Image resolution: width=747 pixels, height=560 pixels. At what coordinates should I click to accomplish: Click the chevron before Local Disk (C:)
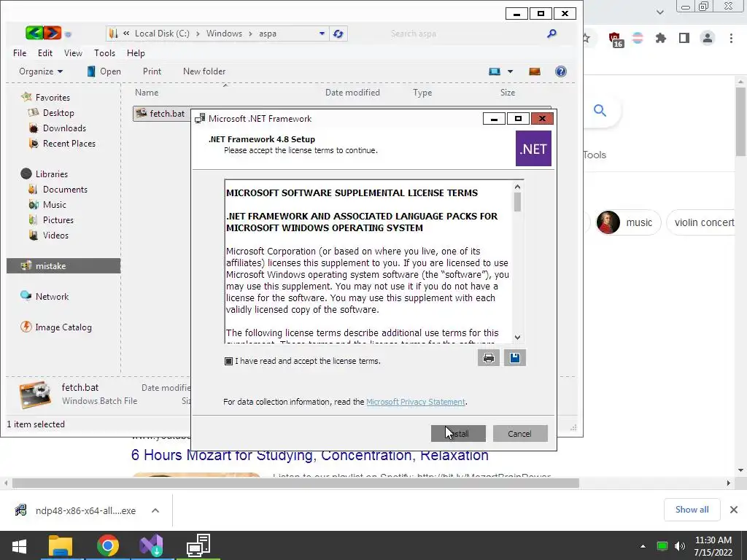click(126, 34)
